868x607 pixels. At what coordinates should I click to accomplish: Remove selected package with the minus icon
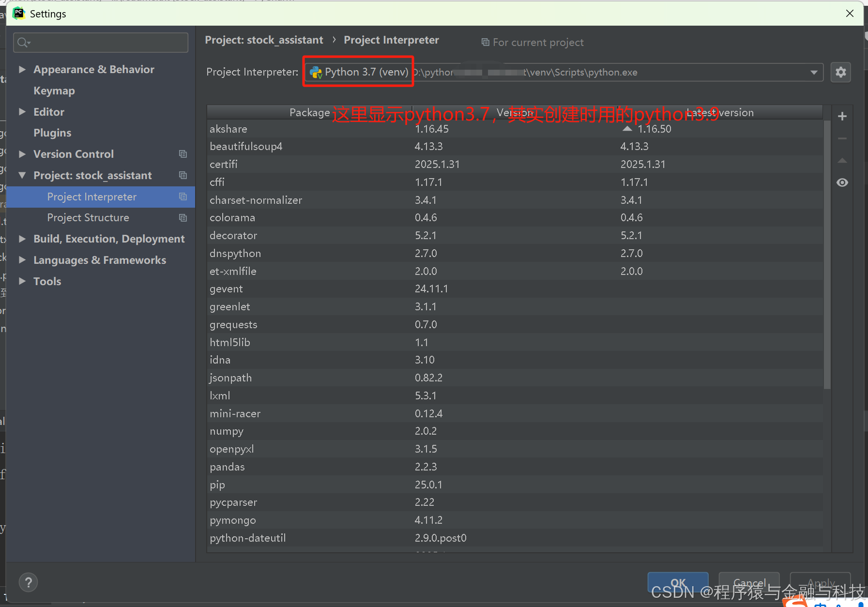tap(842, 138)
